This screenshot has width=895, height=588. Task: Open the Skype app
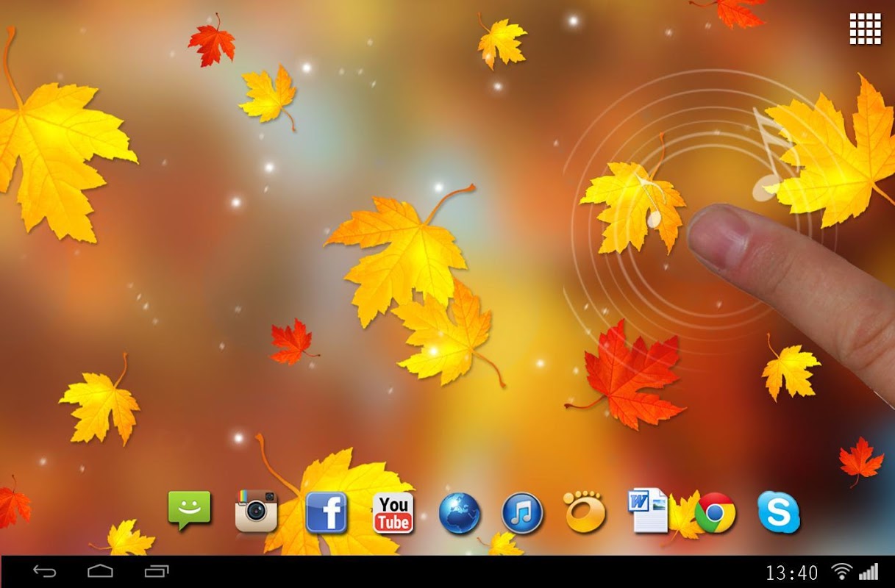(778, 512)
